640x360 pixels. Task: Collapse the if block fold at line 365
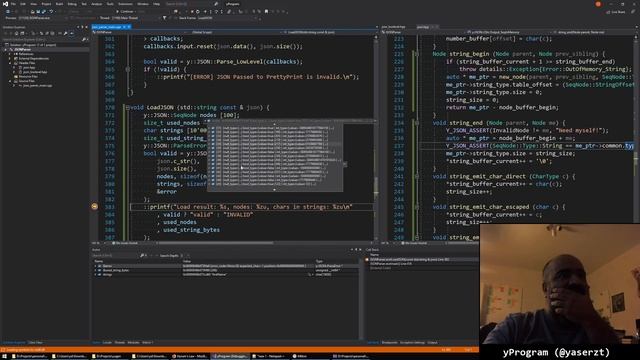[x=128, y=69]
